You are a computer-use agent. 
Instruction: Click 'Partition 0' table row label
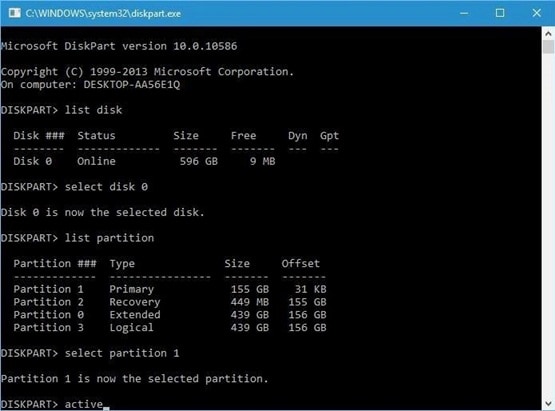(48, 315)
